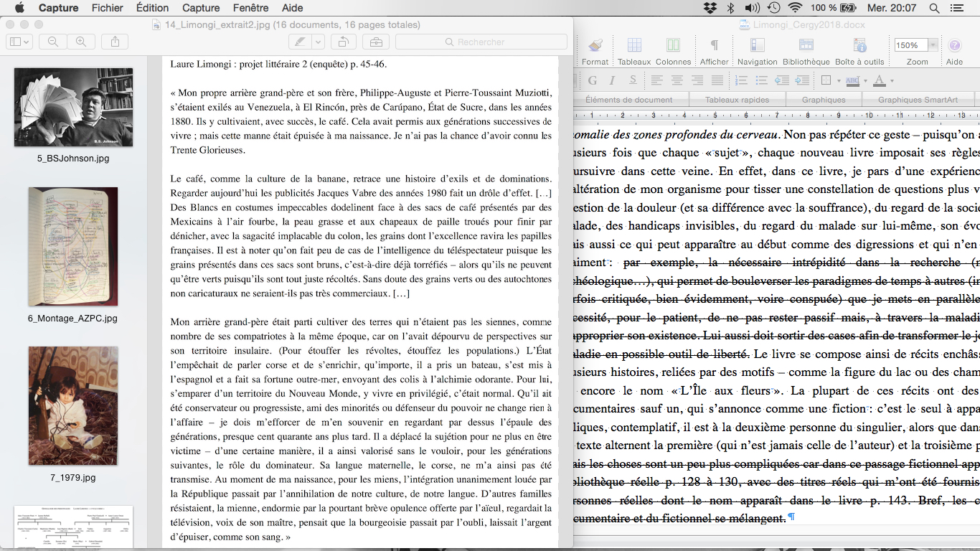This screenshot has height=551, width=980.
Task: Toggle bold (G) formatting
Action: 593,80
